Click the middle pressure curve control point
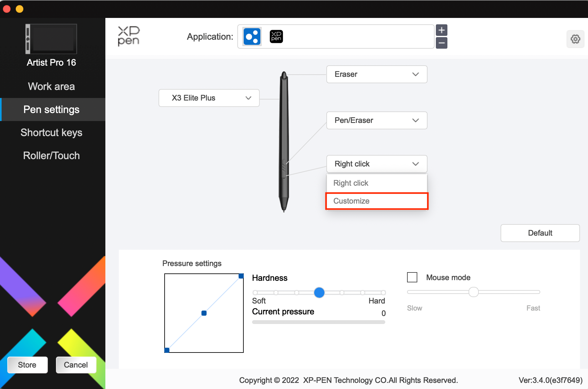The width and height of the screenshot is (588, 389). click(x=204, y=313)
